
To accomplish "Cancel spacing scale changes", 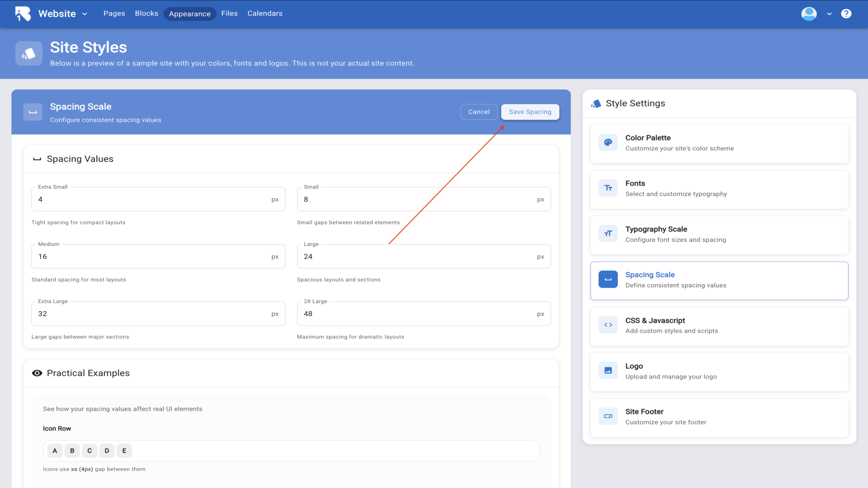I will tap(479, 112).
